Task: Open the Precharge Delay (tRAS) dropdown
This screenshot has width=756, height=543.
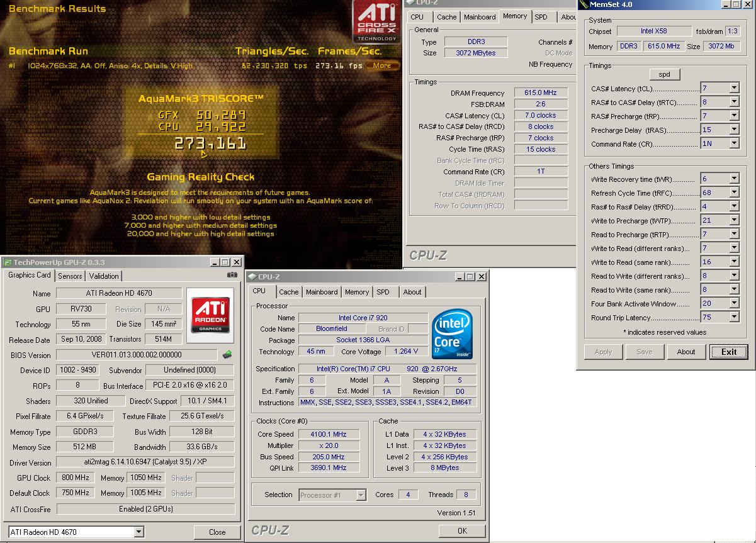Action: [734, 130]
